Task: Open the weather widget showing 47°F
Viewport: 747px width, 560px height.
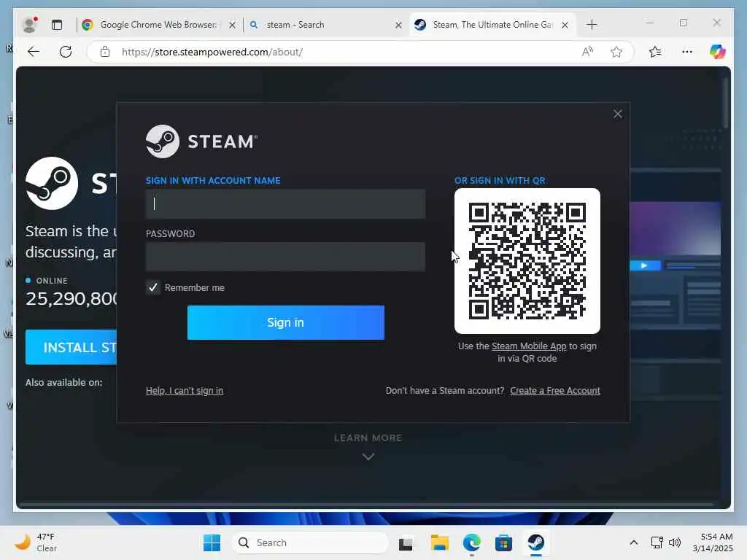Action: tap(36, 542)
